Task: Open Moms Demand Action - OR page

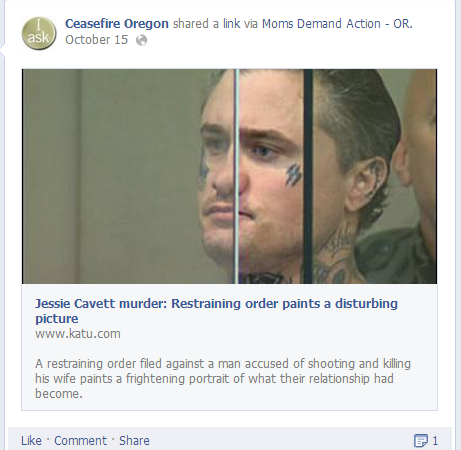Action: pos(337,24)
